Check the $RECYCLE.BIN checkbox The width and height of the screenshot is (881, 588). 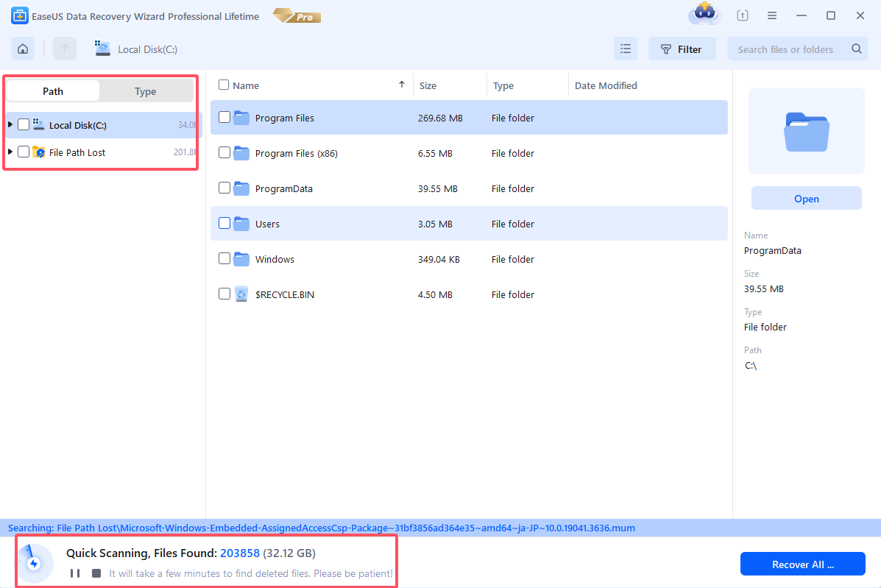[224, 294]
